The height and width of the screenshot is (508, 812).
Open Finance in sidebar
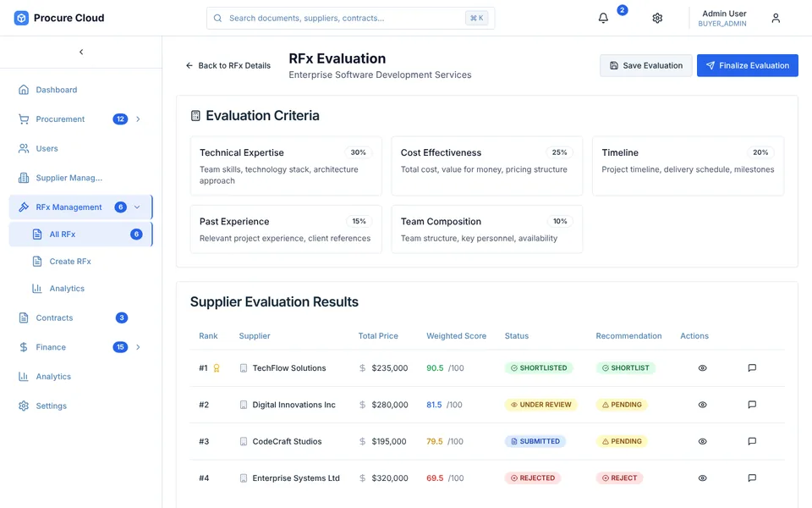pyautogui.click(x=81, y=347)
